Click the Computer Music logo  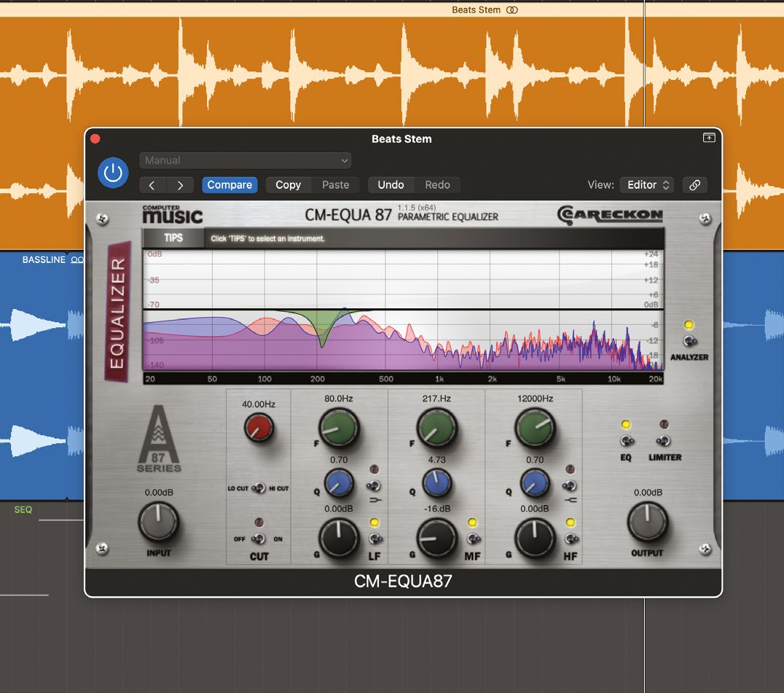point(173,214)
